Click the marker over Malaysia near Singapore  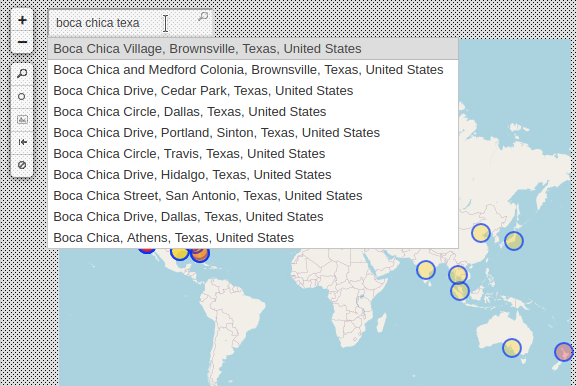(460, 291)
